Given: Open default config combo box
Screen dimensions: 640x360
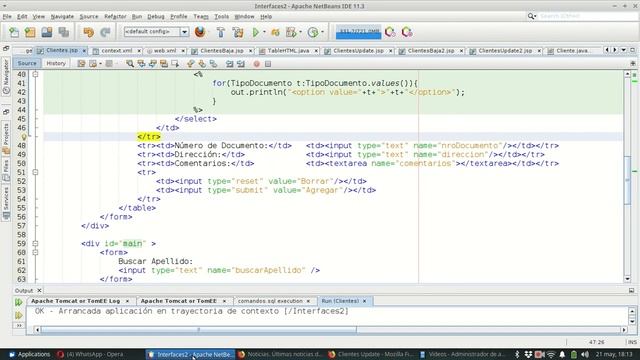Looking at the screenshot, I should tap(156, 32).
